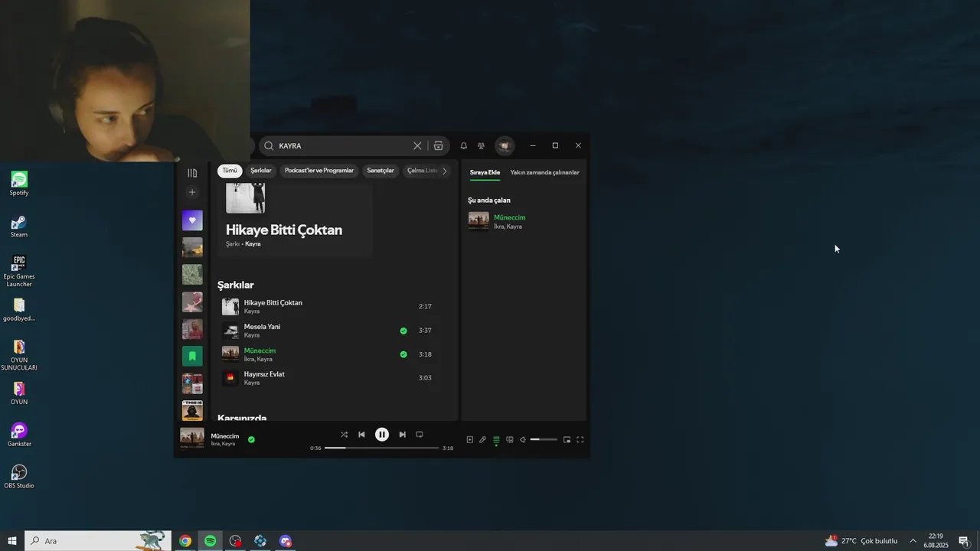Open OBS Studio desktop shortcut

pyautogui.click(x=19, y=477)
